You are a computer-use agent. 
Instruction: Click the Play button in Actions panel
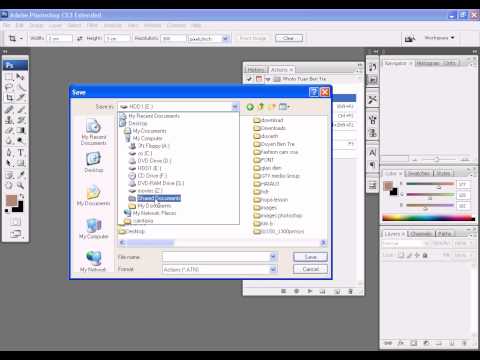coord(310,291)
